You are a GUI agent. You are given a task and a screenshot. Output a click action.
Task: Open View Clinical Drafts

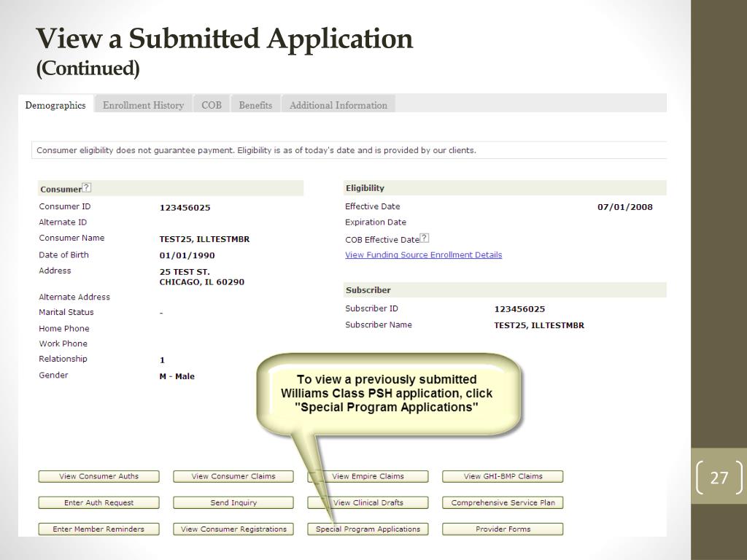coord(368,503)
